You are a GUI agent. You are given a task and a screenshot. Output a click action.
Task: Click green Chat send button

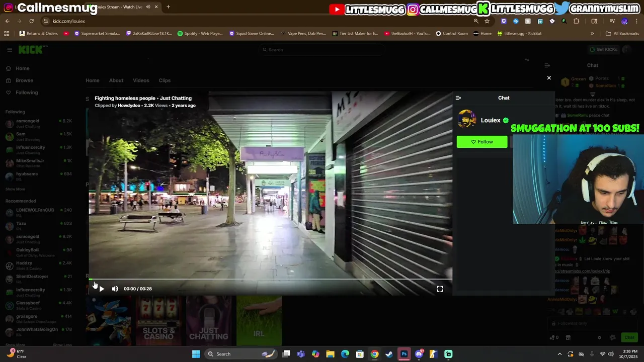tap(629, 337)
